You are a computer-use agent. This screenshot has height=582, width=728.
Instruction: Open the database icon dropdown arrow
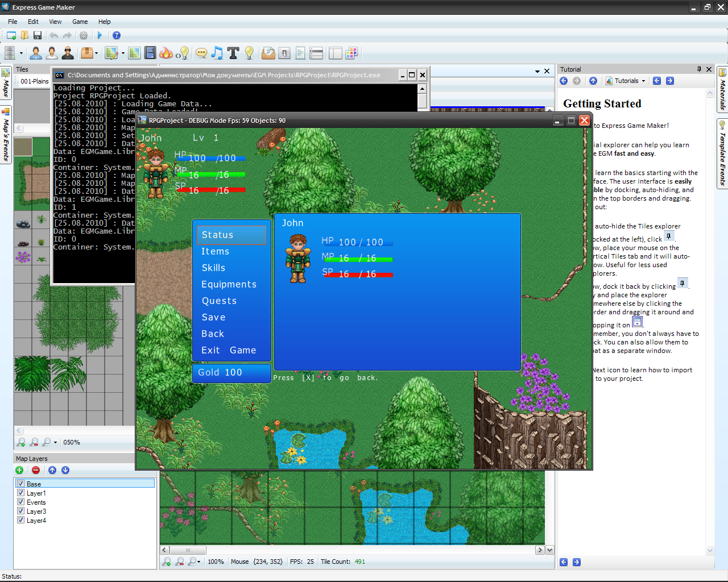point(21,53)
